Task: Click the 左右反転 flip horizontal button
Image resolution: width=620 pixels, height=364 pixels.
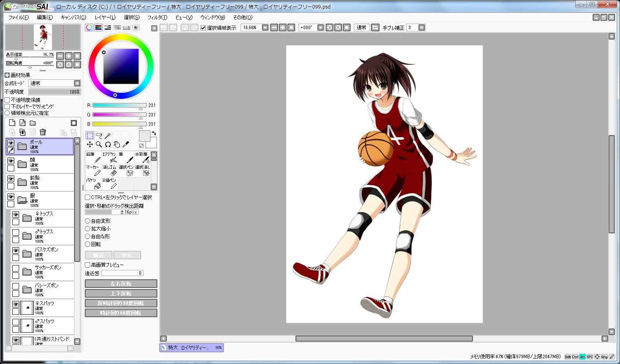Action: tap(121, 284)
